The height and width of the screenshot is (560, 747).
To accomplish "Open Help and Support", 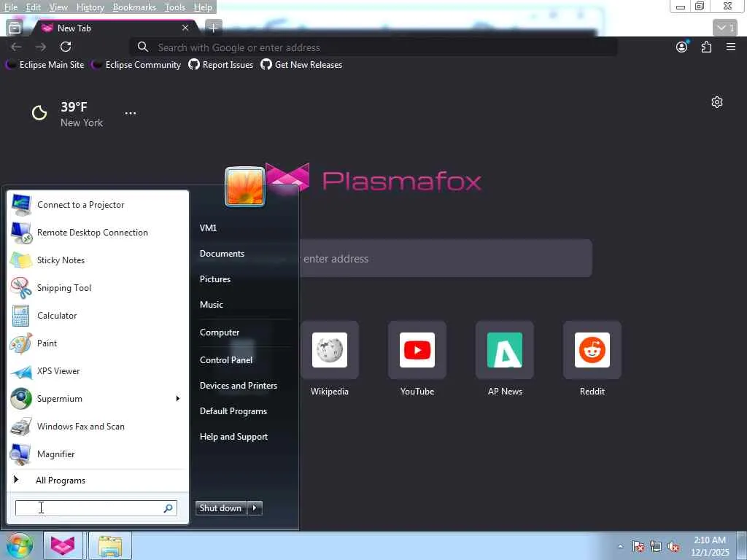I will (233, 437).
